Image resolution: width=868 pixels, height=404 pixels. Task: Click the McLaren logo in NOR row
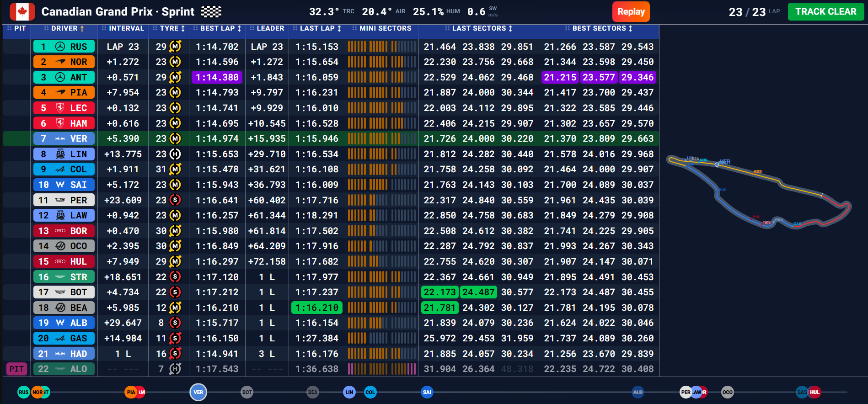(x=60, y=62)
